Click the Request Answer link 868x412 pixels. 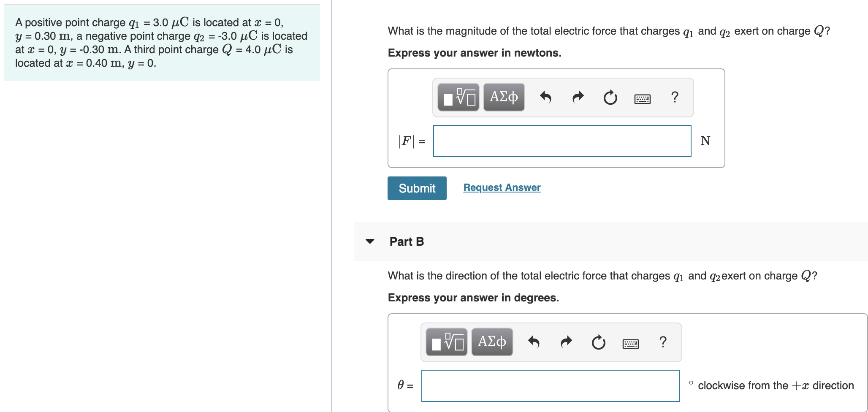[x=501, y=187]
